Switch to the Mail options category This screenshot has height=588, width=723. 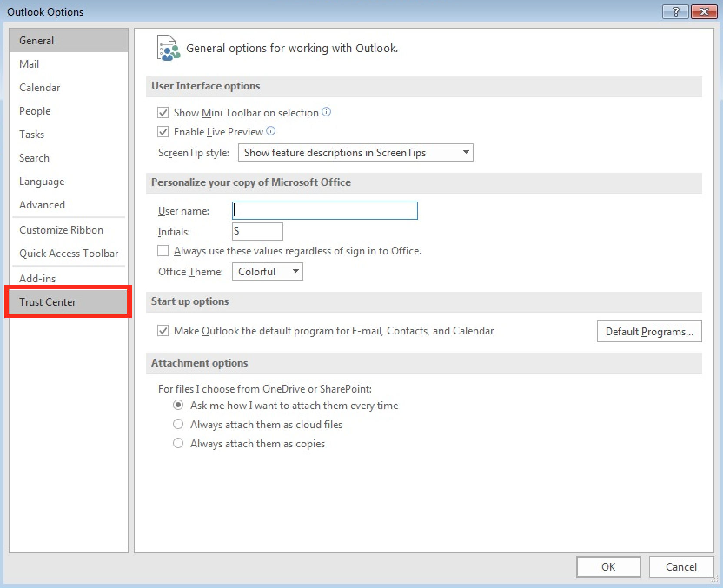[29, 64]
